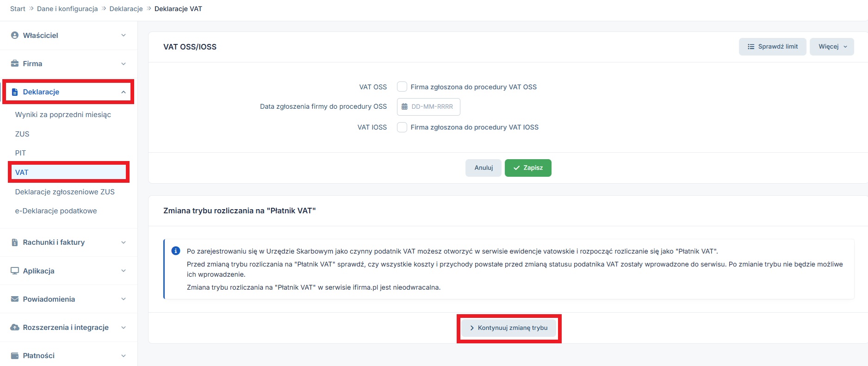This screenshot has width=868, height=366.
Task: Click the Powiadomienia envelope icon
Action: click(x=15, y=299)
